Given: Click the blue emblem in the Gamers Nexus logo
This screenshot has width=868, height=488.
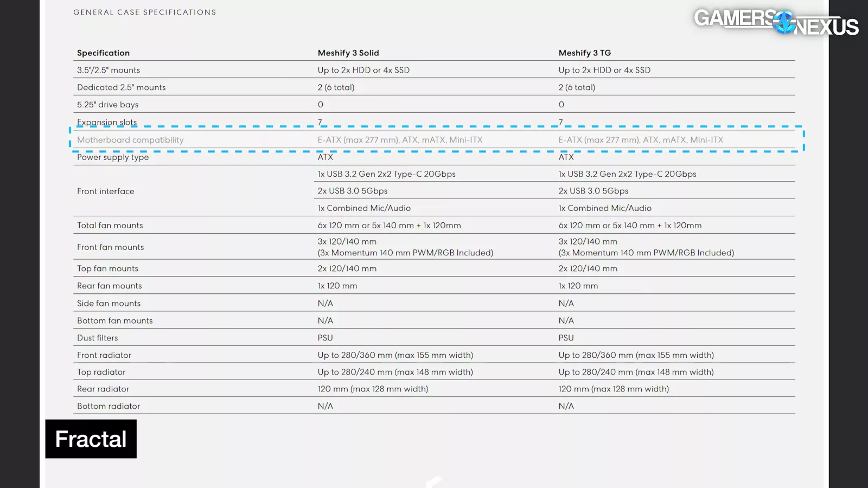Looking at the screenshot, I should [784, 23].
